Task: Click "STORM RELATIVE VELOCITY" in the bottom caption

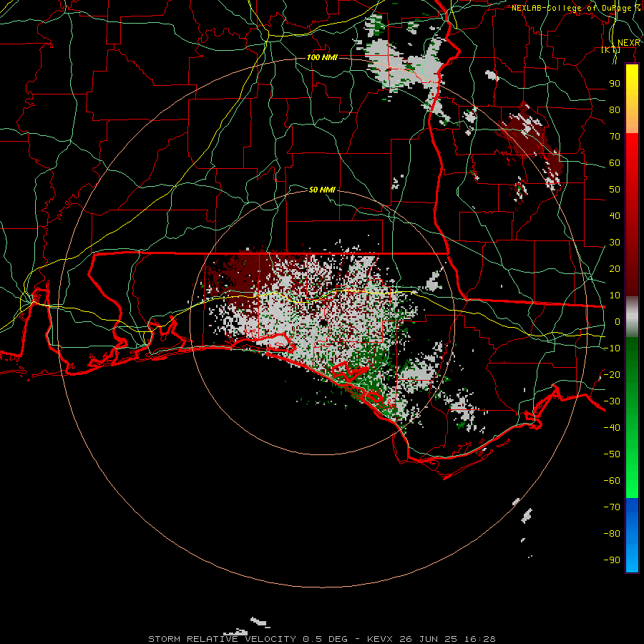Action: coord(223,639)
